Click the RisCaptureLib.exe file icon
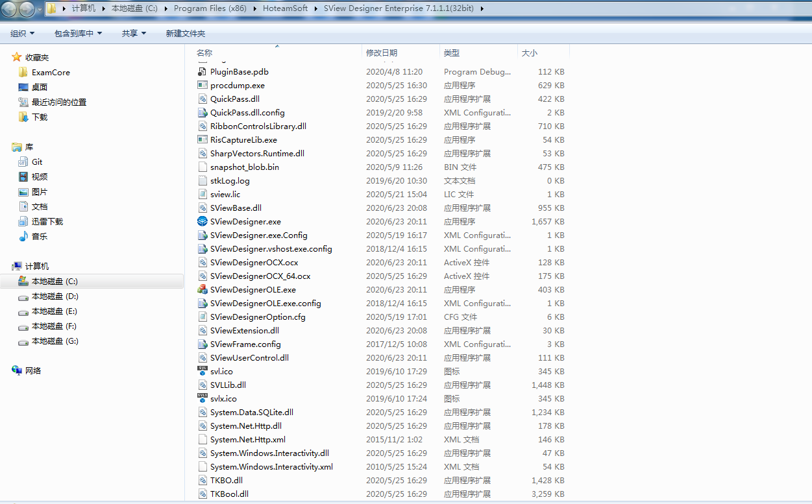This screenshot has width=812, height=504. click(202, 139)
